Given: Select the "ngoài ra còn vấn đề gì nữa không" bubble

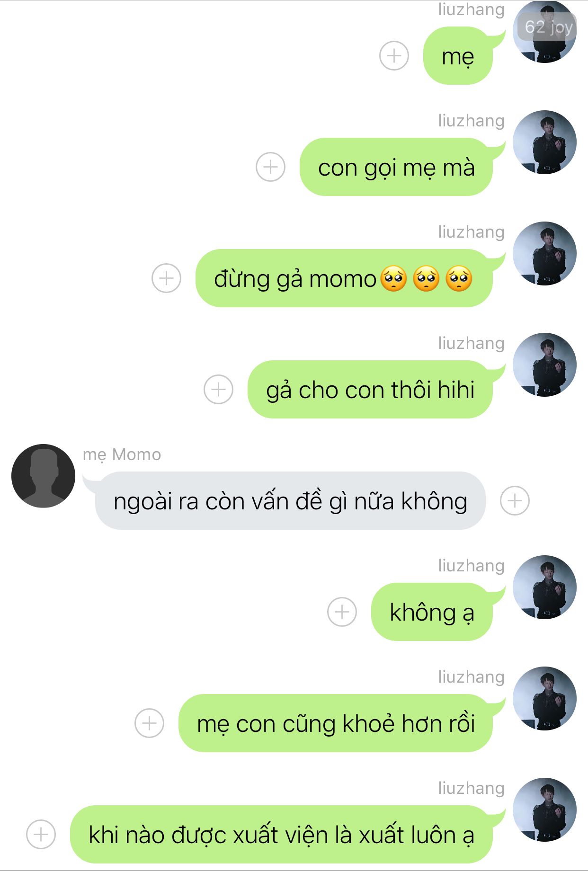Looking at the screenshot, I should (x=290, y=501).
